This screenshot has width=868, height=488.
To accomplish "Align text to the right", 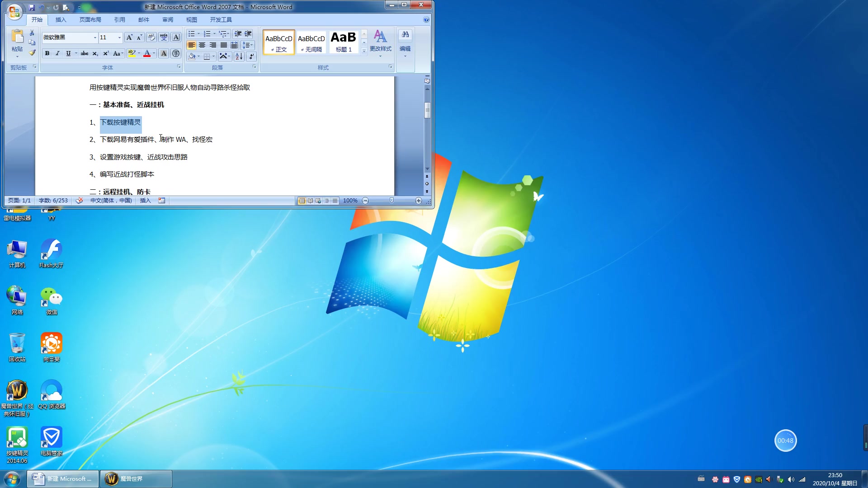I will point(213,45).
